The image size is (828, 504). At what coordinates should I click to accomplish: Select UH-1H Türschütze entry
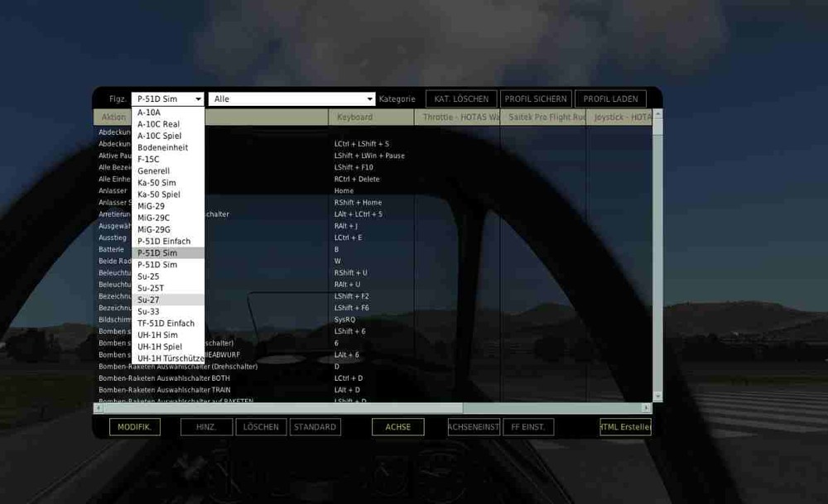point(168,358)
